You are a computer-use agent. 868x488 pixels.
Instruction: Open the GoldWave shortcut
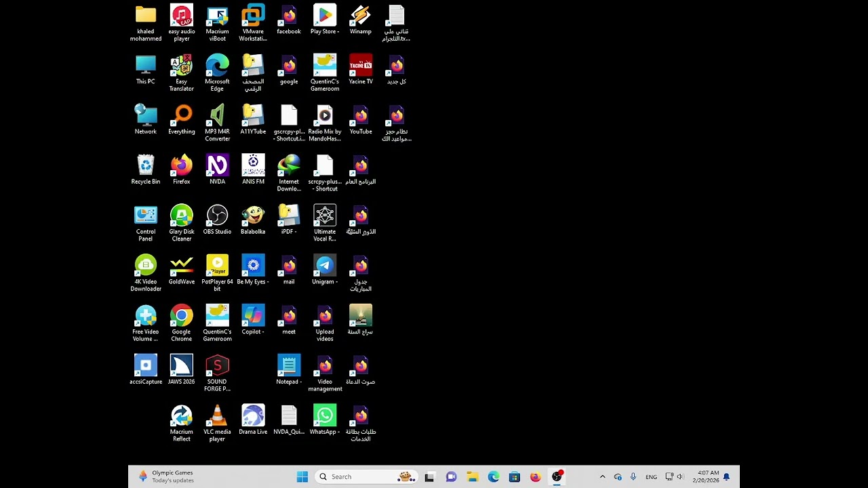pyautogui.click(x=182, y=270)
